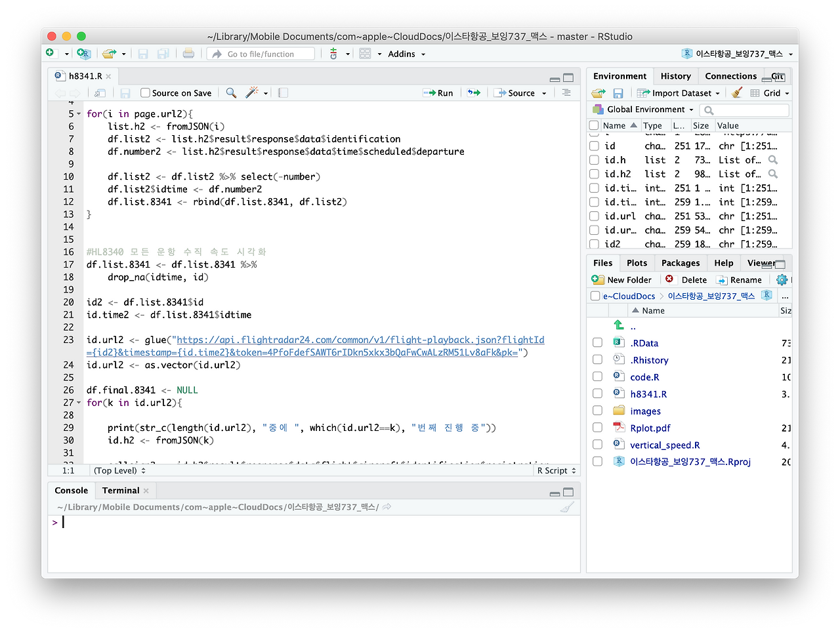
Task: Save the workspace with the Environment floppy icon
Action: (x=618, y=93)
